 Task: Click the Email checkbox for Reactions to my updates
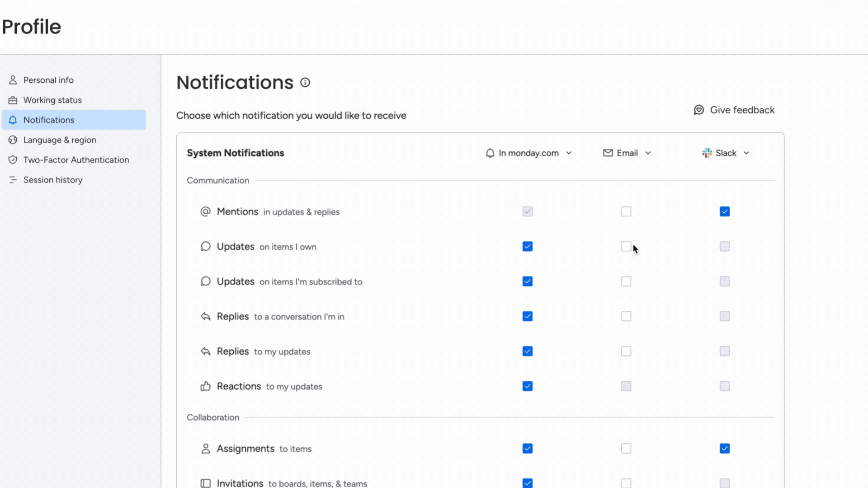(626, 386)
